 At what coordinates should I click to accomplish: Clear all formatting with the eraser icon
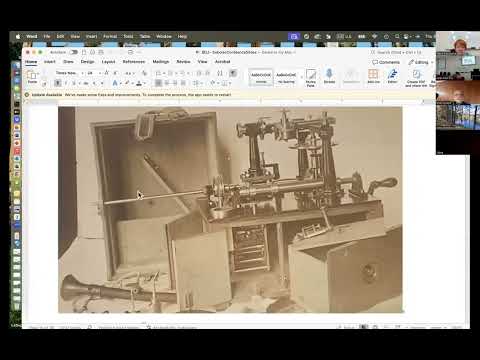pyautogui.click(x=144, y=73)
